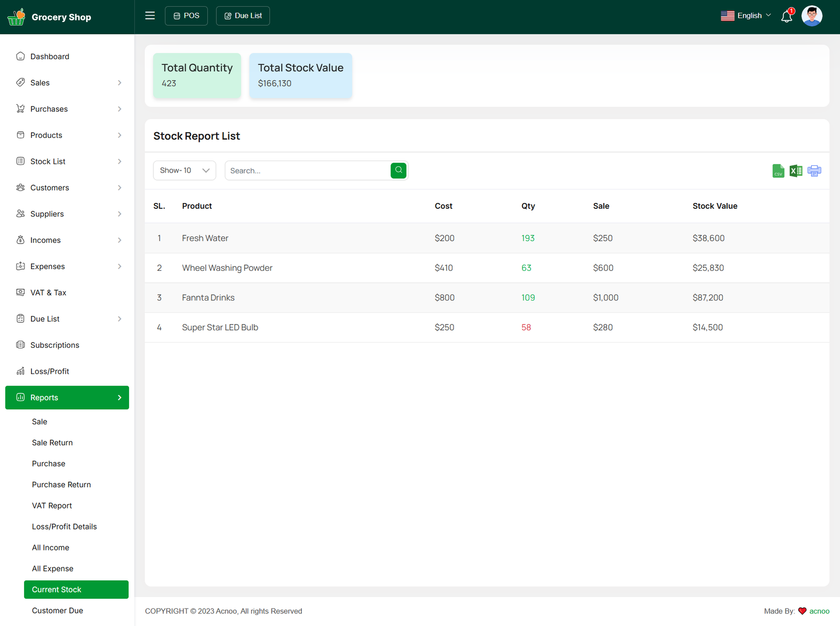Viewport: 840px width, 626px height.
Task: Focus the stock report search field
Action: 307,171
